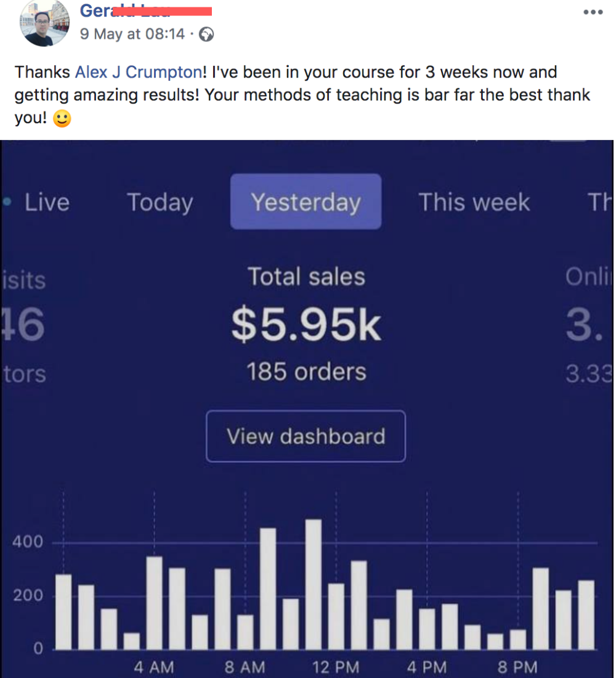
Task: Click the 12 PM axis label
Action: pyautogui.click(x=335, y=667)
